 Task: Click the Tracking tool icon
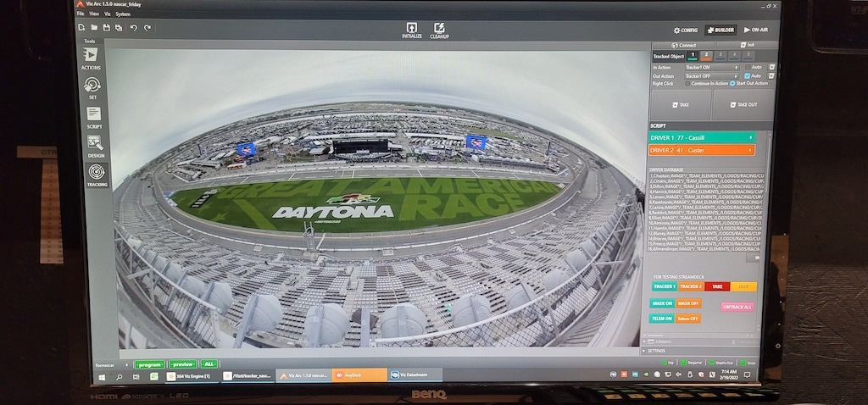[97, 175]
